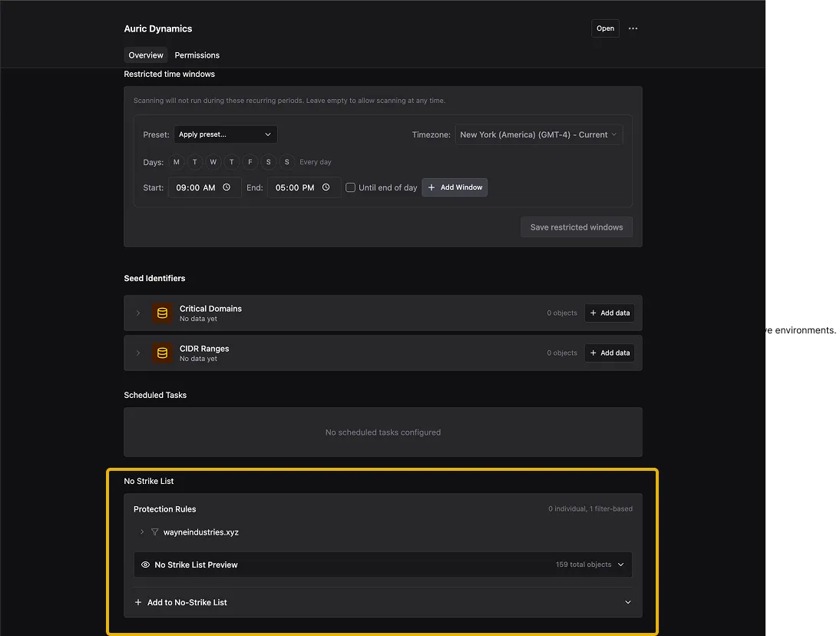Screen dimensions: 840x636
Task: Click the filter icon beside wayneindustries.xyz
Action: coord(155,532)
